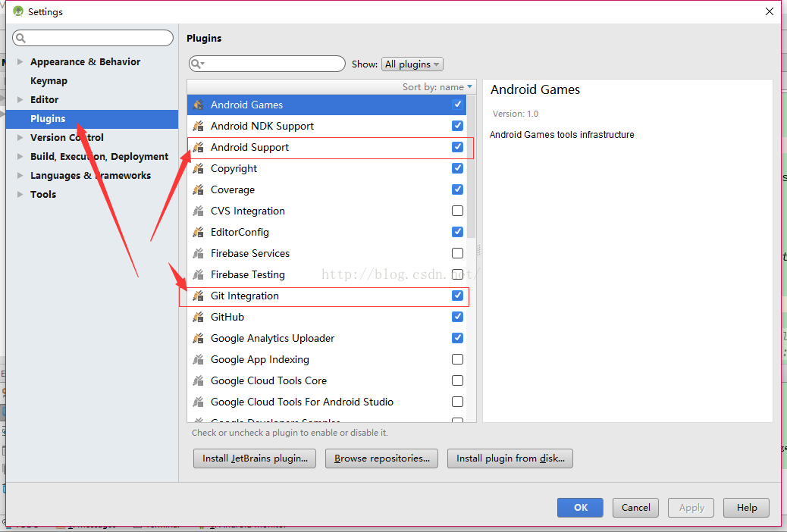787x532 pixels.
Task: Confirm settings with the OK button
Action: tap(580, 508)
